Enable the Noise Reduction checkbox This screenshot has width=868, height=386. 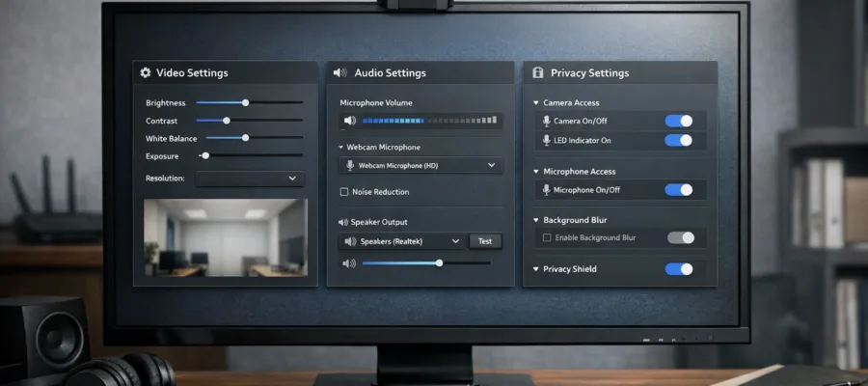(x=344, y=192)
